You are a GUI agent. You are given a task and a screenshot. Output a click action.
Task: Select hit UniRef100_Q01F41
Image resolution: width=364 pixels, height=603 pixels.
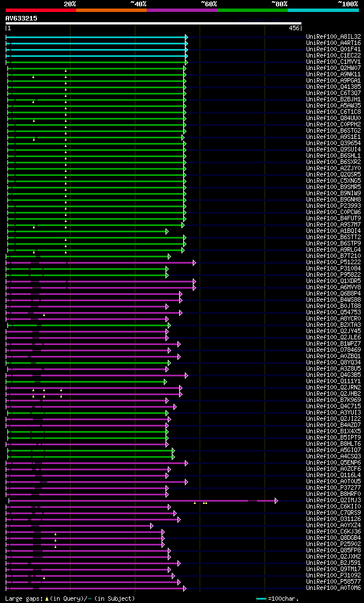coord(333,49)
